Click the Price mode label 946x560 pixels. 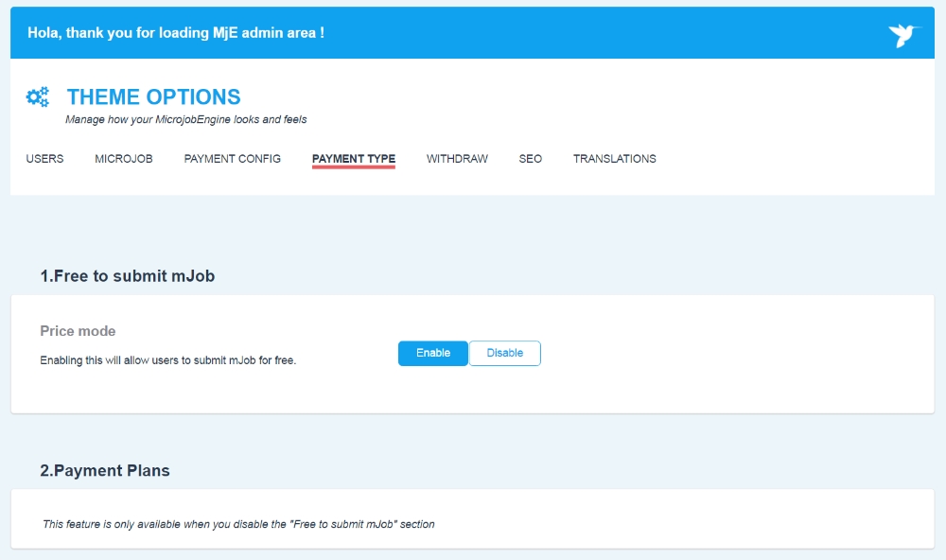(x=78, y=331)
